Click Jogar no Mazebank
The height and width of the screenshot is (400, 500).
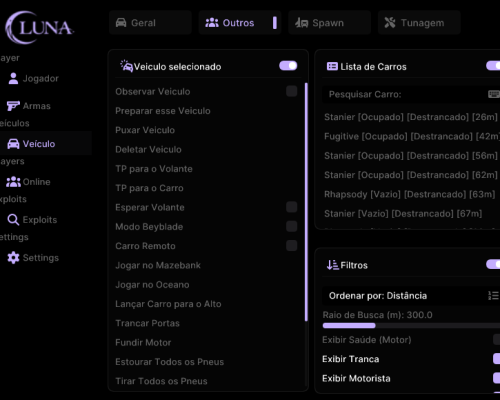click(x=158, y=265)
